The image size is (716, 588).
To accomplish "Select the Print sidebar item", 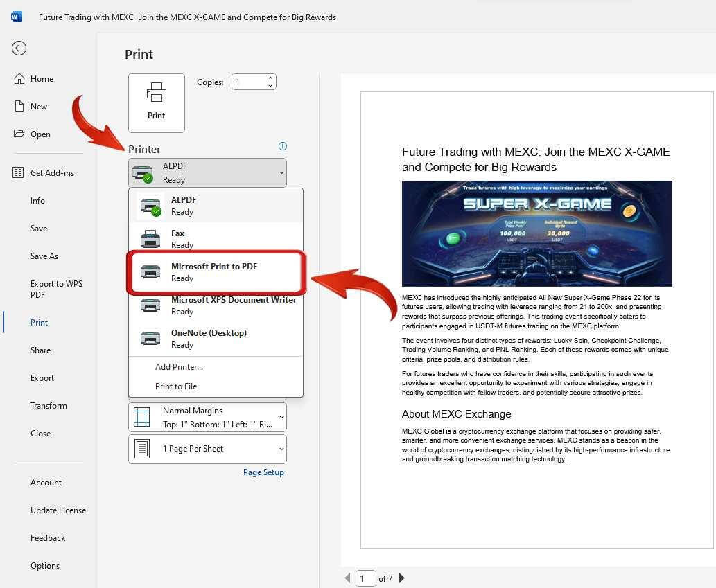I will coord(40,323).
